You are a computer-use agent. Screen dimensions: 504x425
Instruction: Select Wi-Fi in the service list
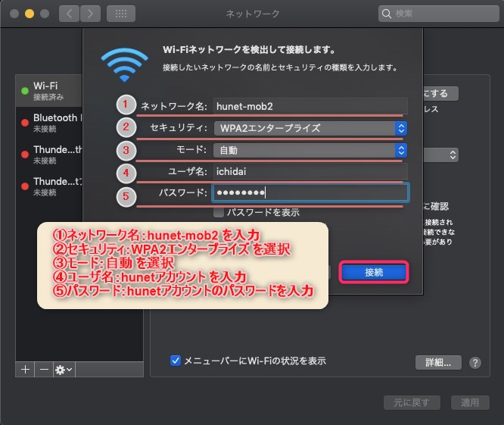coord(79,92)
